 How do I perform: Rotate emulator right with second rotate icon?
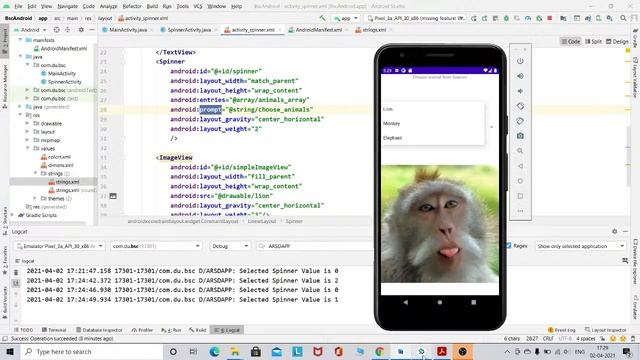520,121
